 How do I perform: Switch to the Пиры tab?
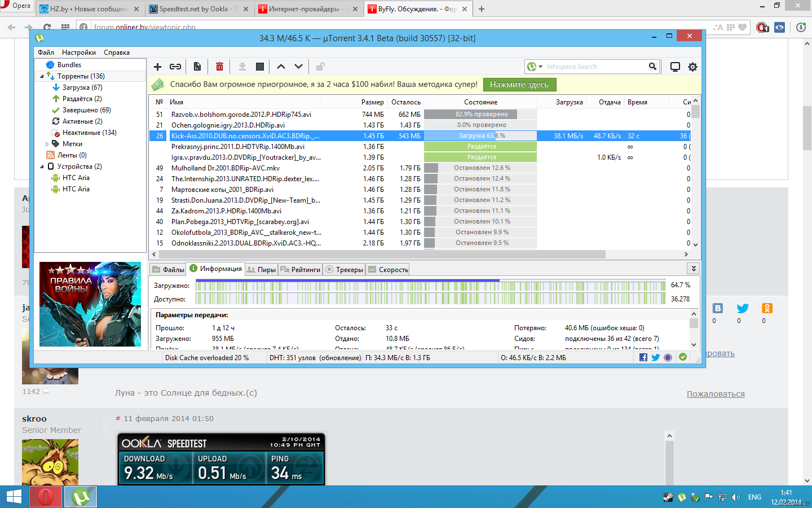pos(261,270)
